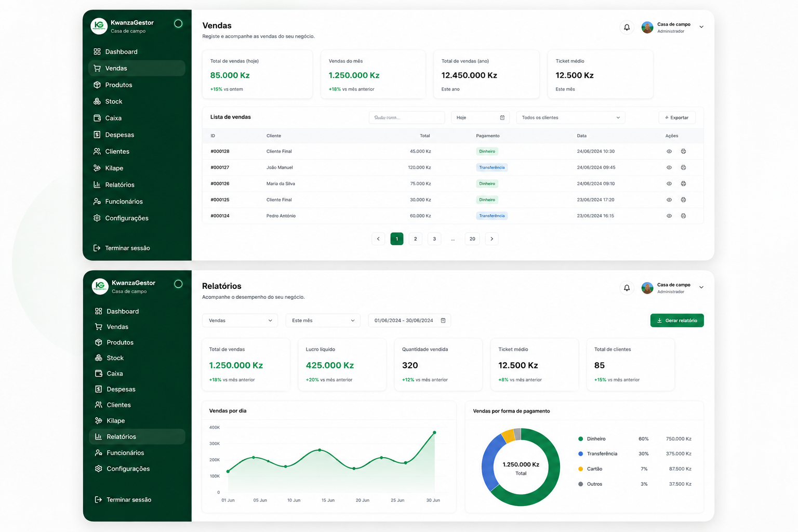
Task: Click the notification bell in the Vendas panel
Action: (627, 28)
